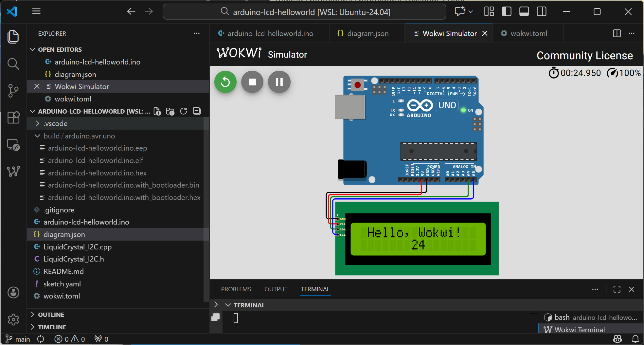The width and height of the screenshot is (644, 345).
Task: Expand the OUTLINE section
Action: 51,315
